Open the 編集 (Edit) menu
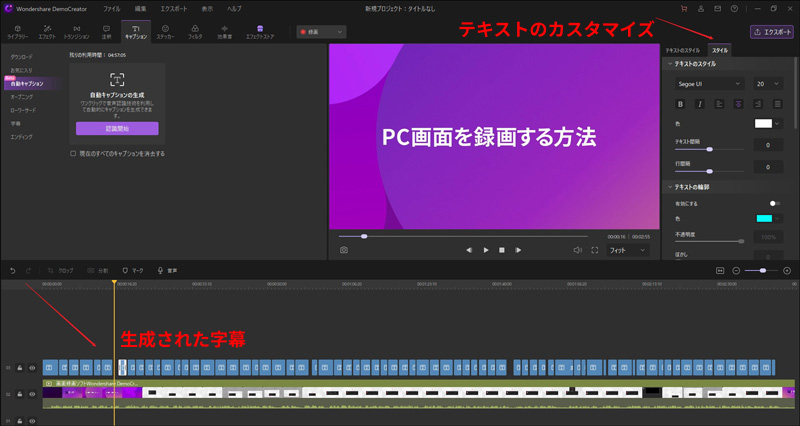 [x=140, y=9]
